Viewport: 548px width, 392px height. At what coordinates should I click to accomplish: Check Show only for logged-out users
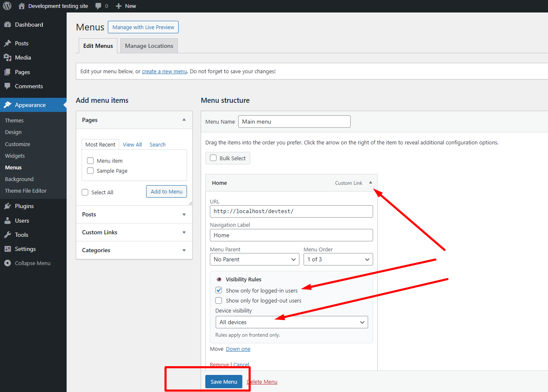coord(219,300)
